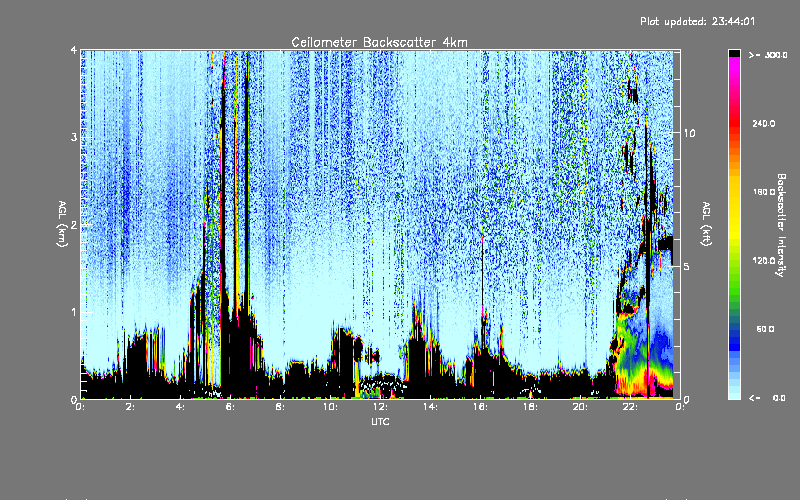Pick the green band of the colorbar
The image size is (800, 500).
tap(734, 276)
